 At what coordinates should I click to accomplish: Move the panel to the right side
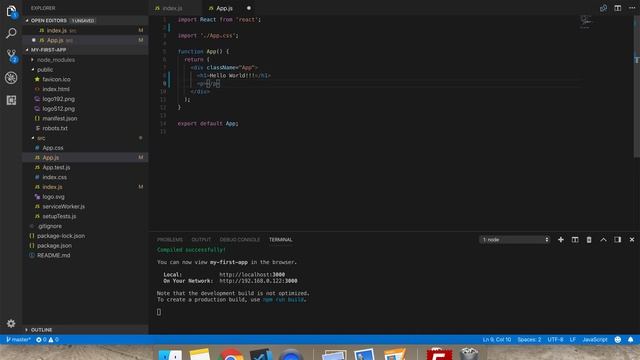pos(618,240)
